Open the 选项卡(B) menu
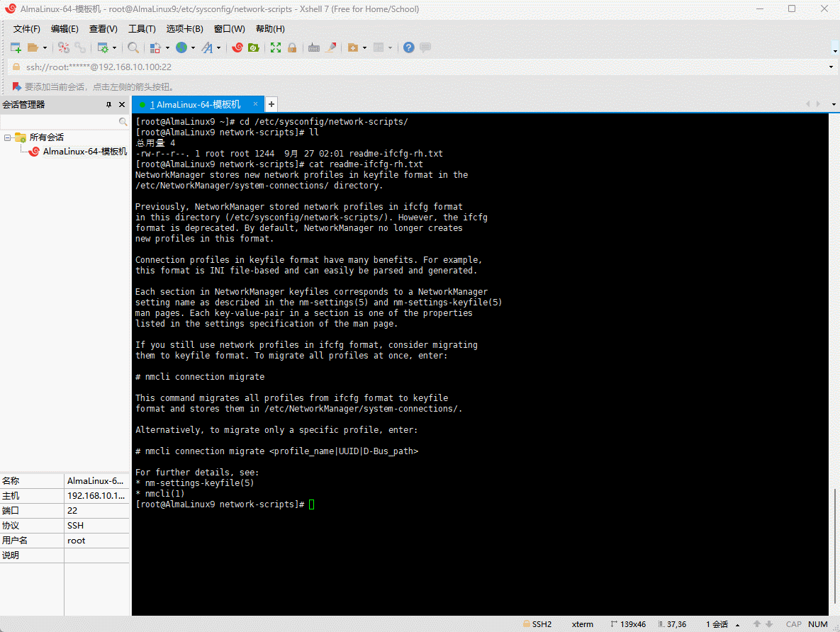 (184, 29)
